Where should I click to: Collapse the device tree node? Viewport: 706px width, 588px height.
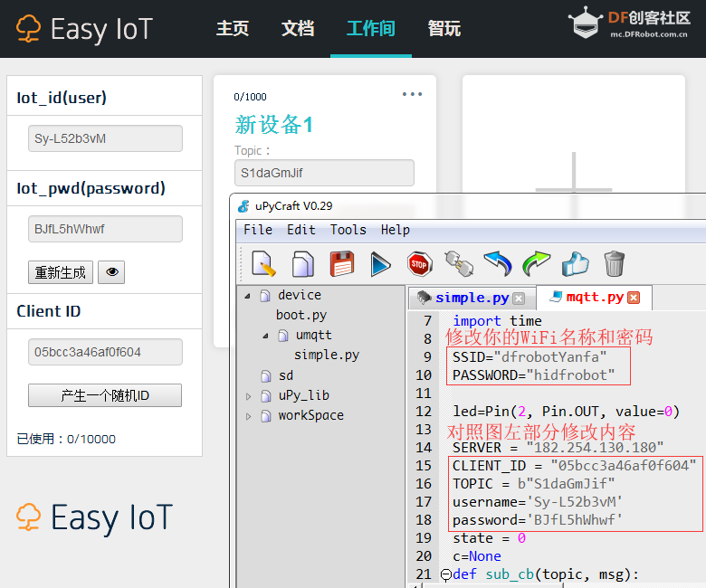(x=248, y=296)
